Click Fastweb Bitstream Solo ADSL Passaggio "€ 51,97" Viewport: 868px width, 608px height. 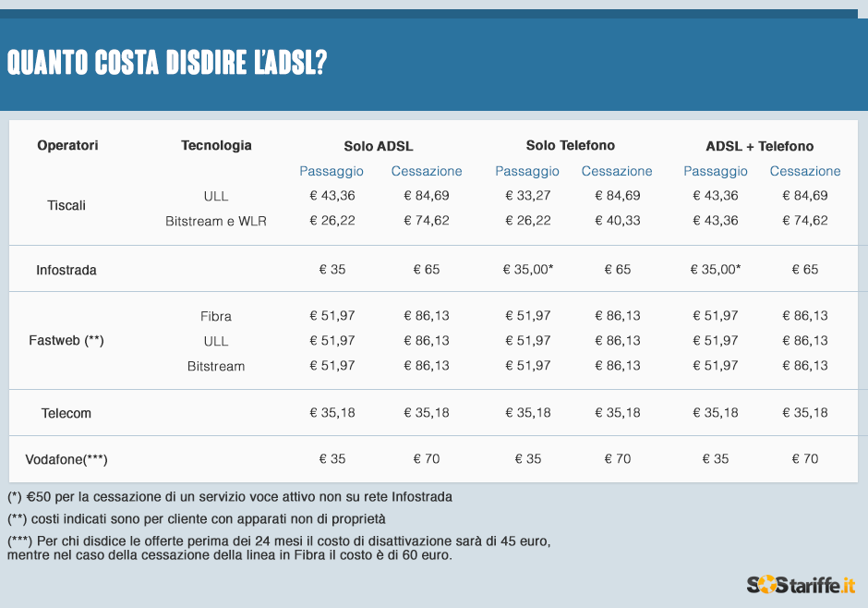pyautogui.click(x=332, y=366)
